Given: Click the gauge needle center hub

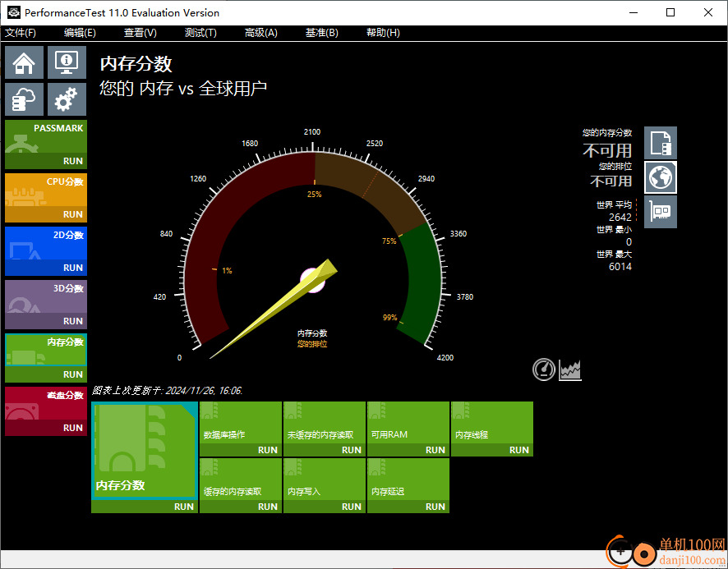Looking at the screenshot, I should (x=312, y=280).
